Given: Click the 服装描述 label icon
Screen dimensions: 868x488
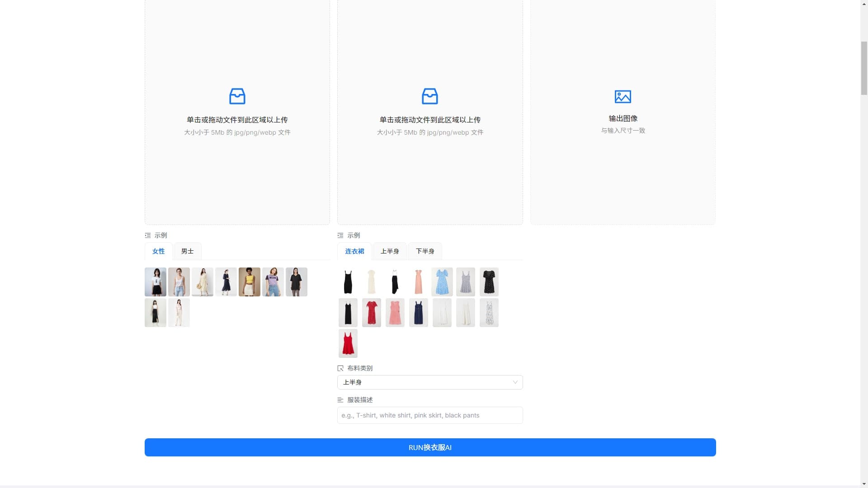Looking at the screenshot, I should point(340,400).
